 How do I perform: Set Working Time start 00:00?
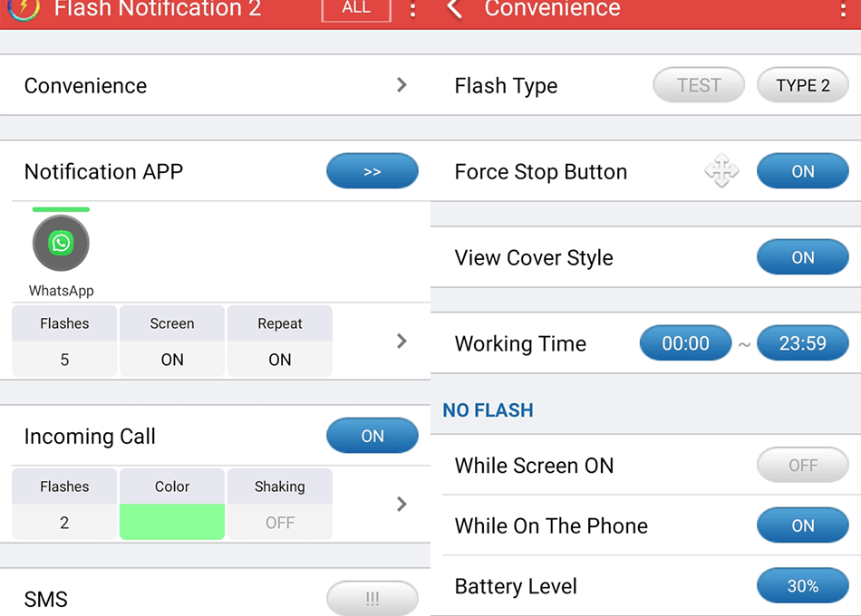(686, 343)
